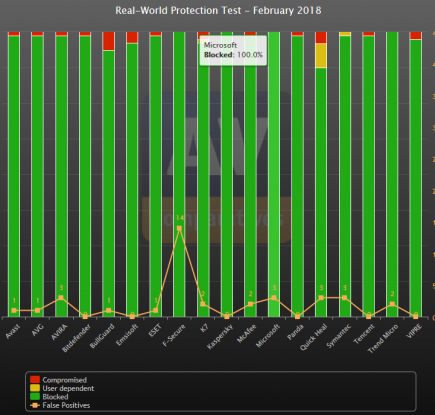Click the Symantec axis label

[339, 336]
